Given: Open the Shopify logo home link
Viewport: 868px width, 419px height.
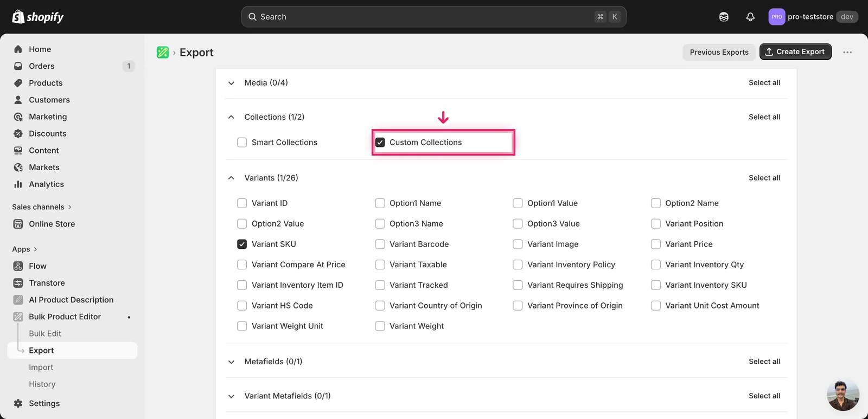Looking at the screenshot, I should 37,17.
